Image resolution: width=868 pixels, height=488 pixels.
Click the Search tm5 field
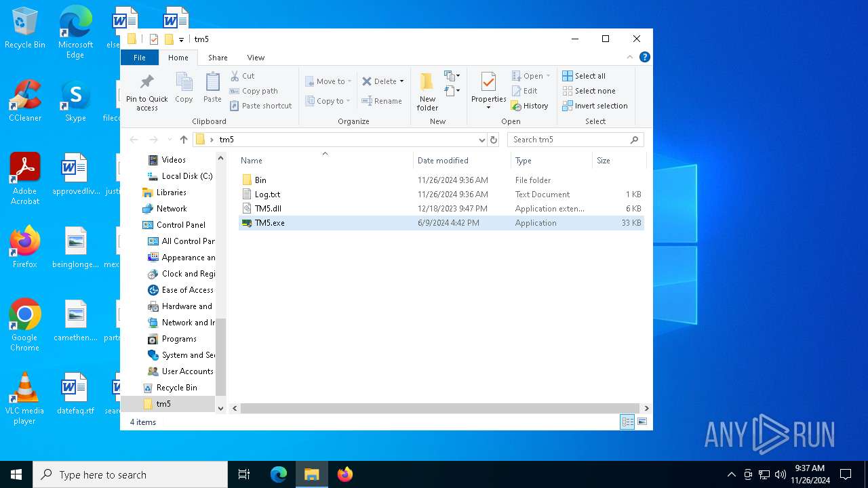click(575, 140)
